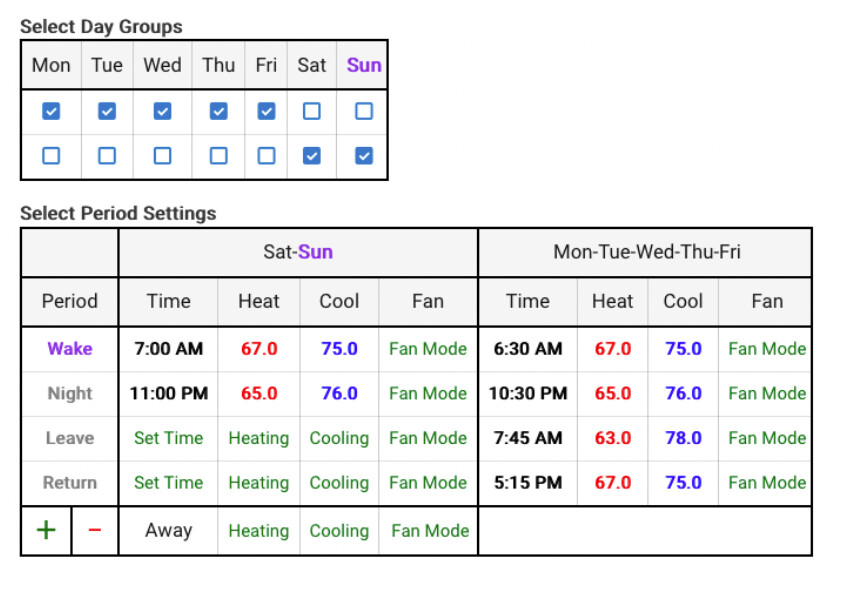The height and width of the screenshot is (598, 862).
Task: Open Fan Mode for Sat-Sun Night period
Action: (x=428, y=393)
